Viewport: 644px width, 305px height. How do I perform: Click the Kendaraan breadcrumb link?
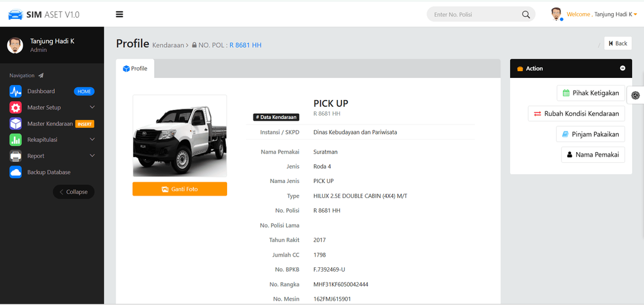pos(168,45)
